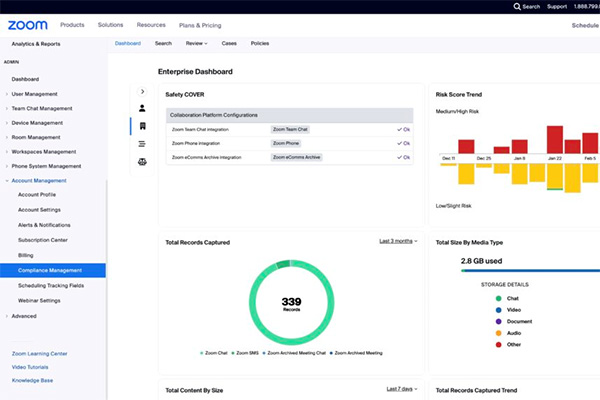Click the bottom icon in the side rail
Viewport: 600px width, 400px height.
point(142,161)
